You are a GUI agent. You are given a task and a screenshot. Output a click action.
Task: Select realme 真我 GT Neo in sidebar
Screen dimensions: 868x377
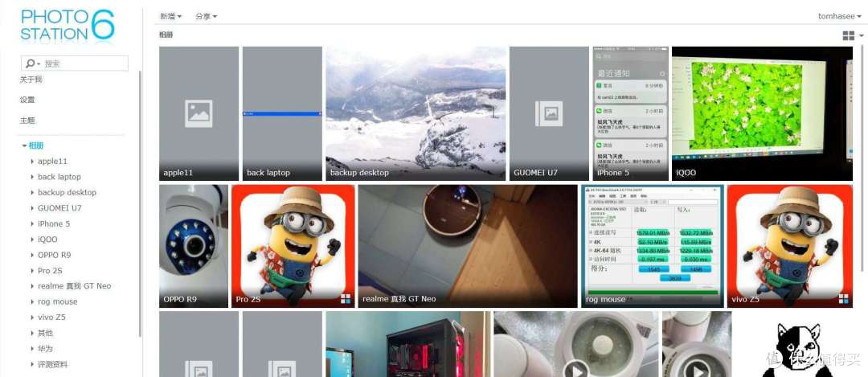pos(74,286)
